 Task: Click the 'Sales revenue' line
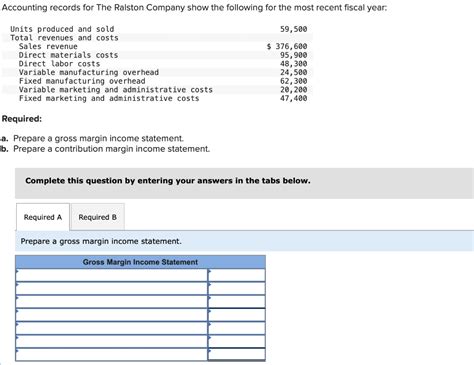click(48, 46)
